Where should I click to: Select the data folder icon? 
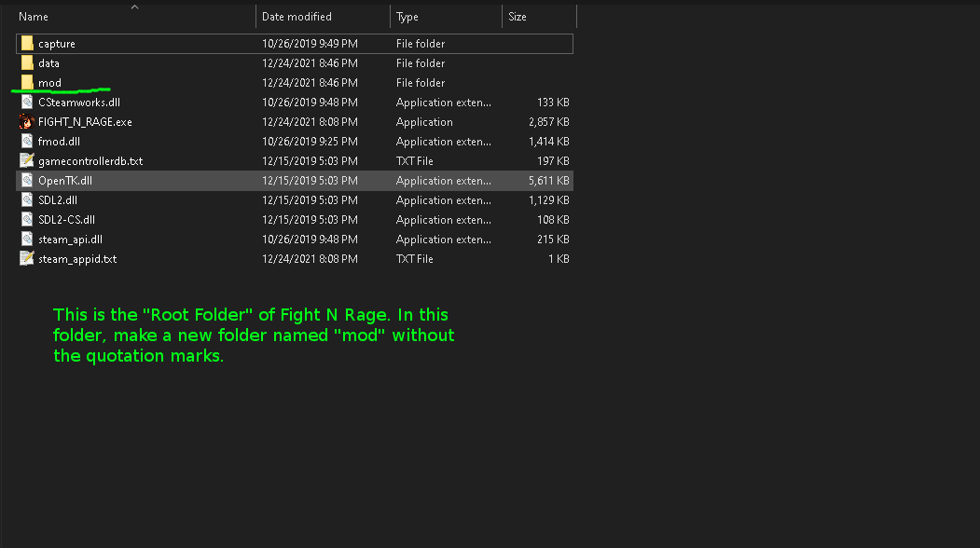(27, 62)
